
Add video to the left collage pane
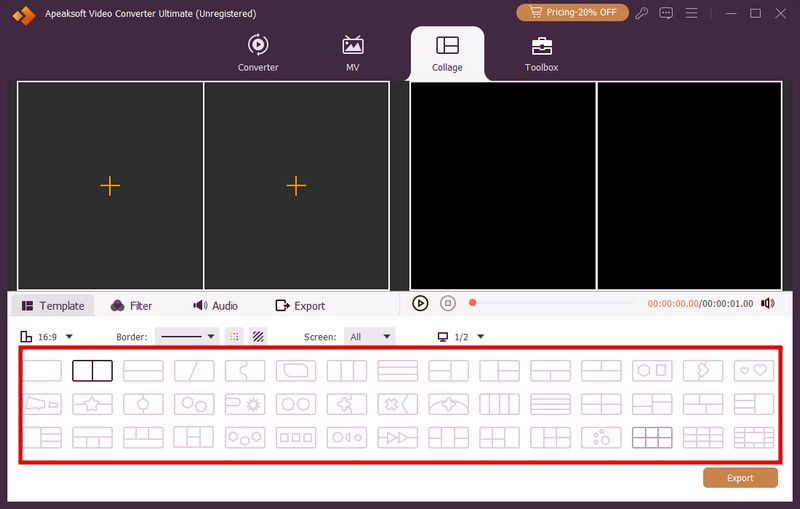(110, 186)
